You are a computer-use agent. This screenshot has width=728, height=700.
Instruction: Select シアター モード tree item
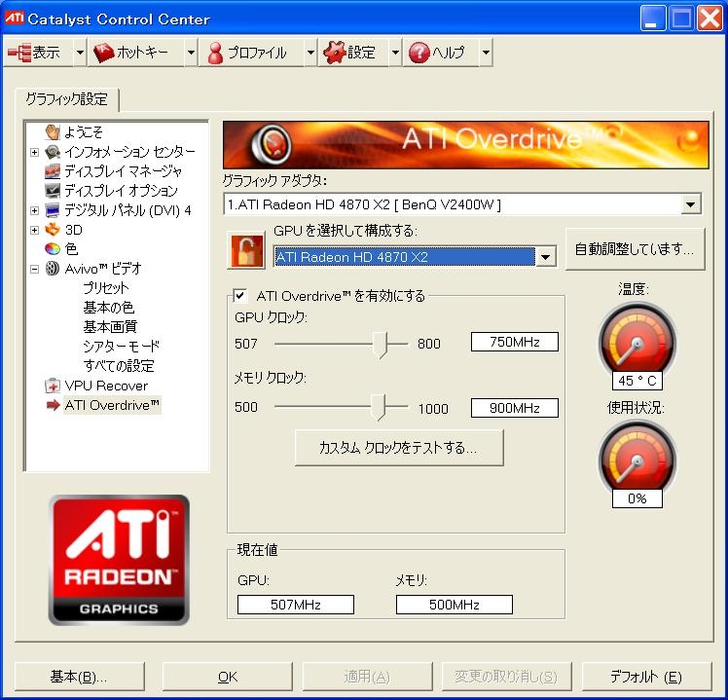tap(122, 347)
